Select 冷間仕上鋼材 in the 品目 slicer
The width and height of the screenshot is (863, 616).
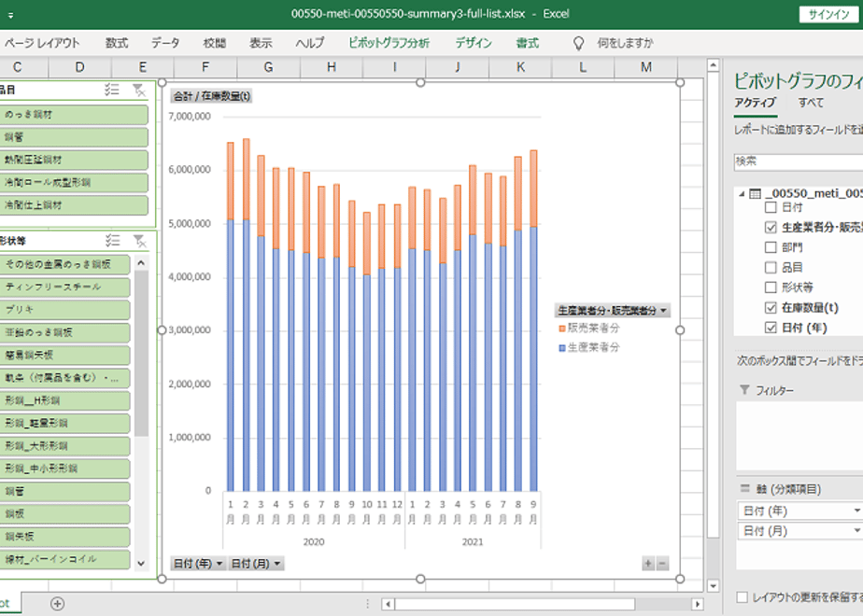pyautogui.click(x=74, y=205)
